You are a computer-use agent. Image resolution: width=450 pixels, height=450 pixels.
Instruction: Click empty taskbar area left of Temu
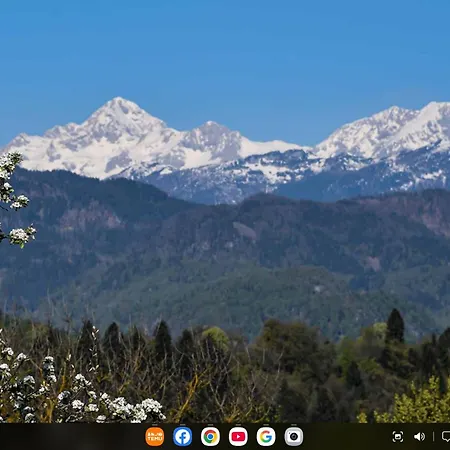click(72, 437)
